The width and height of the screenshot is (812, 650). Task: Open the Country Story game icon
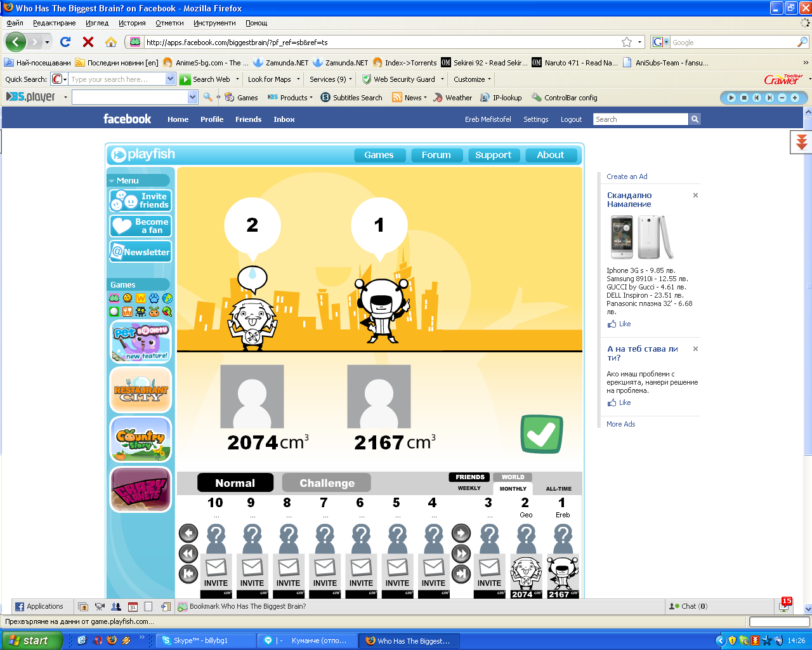tap(140, 439)
